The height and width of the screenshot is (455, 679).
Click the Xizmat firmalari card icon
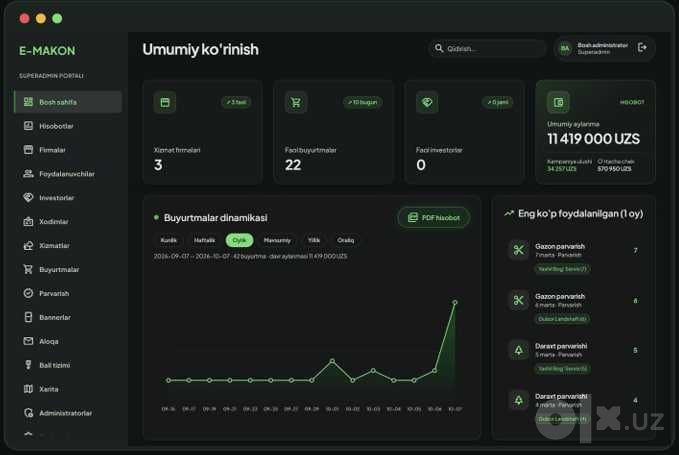click(x=165, y=103)
